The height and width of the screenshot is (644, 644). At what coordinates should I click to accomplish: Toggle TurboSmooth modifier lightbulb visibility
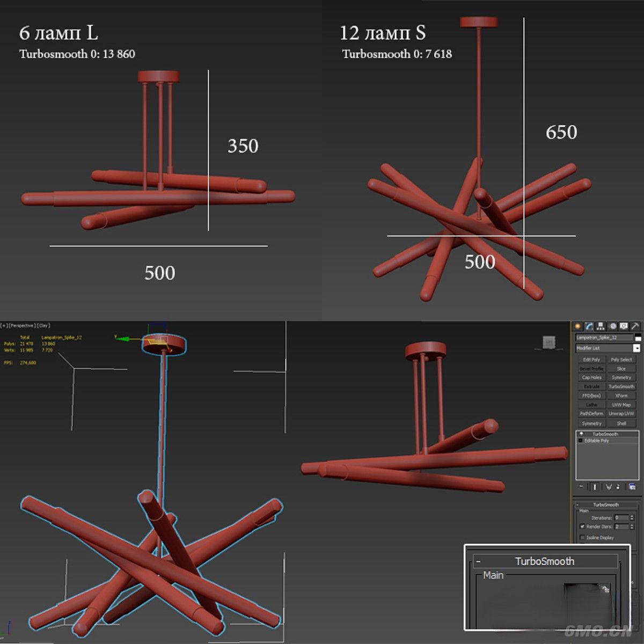(x=581, y=434)
